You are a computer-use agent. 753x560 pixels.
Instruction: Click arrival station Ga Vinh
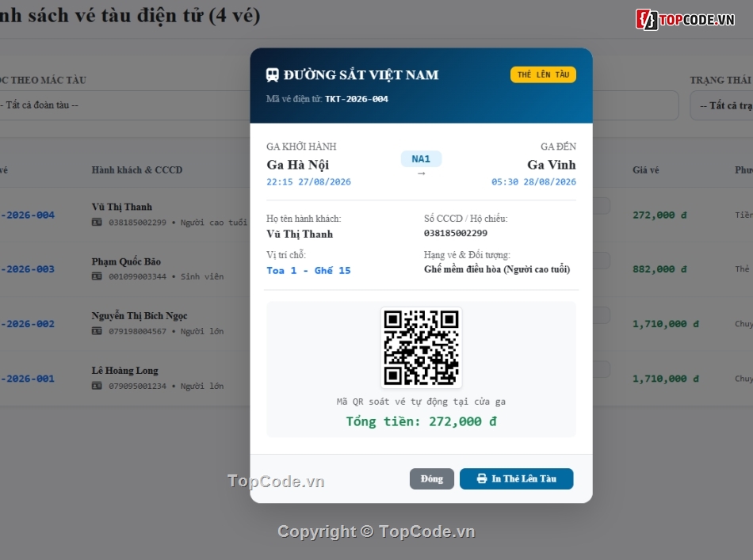click(552, 165)
